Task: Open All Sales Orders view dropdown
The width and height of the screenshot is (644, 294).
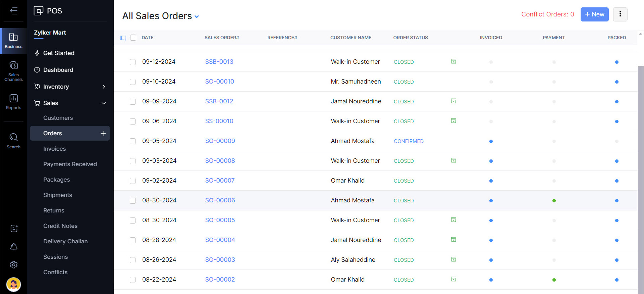Action: (x=197, y=16)
